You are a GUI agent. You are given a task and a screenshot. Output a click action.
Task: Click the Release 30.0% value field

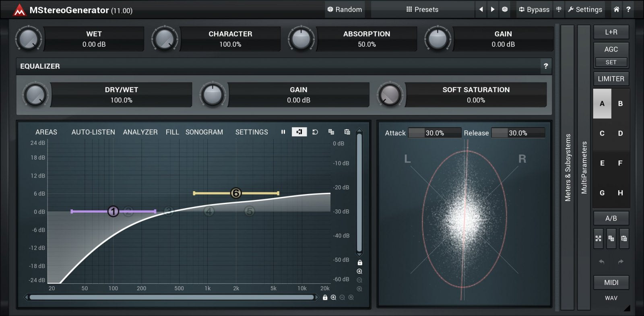(x=518, y=133)
